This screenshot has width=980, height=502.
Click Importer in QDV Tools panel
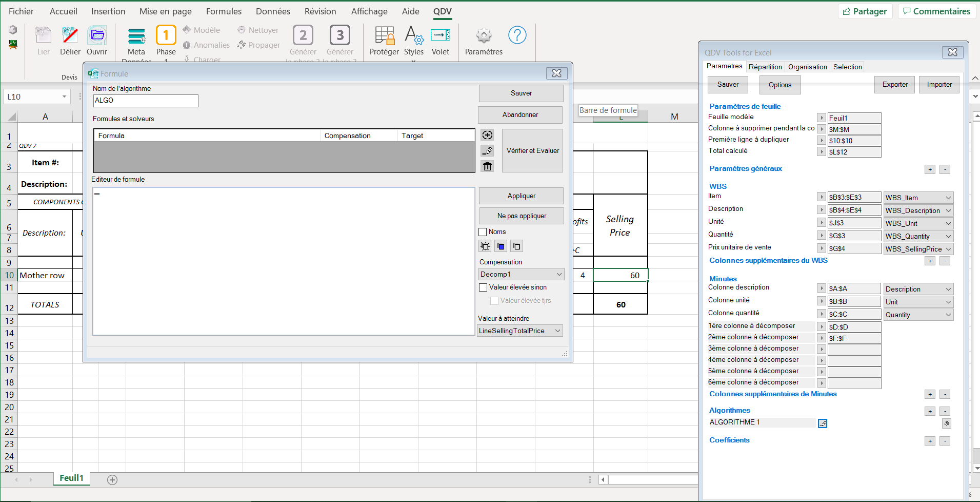click(939, 85)
